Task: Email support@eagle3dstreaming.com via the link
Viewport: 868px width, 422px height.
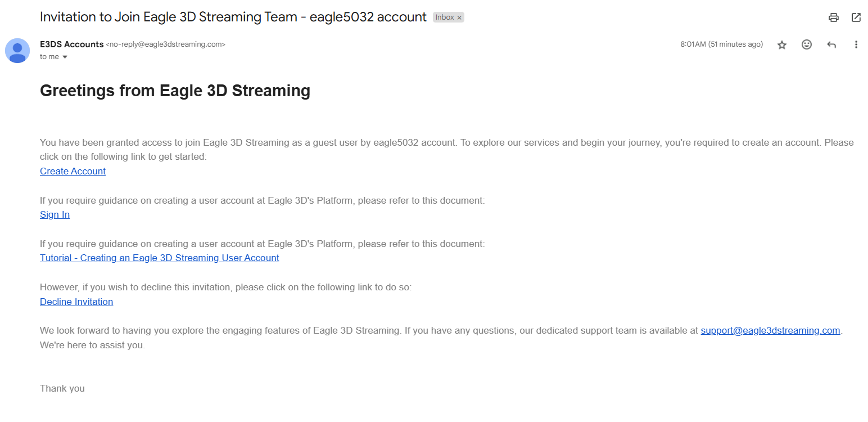Action: [770, 330]
